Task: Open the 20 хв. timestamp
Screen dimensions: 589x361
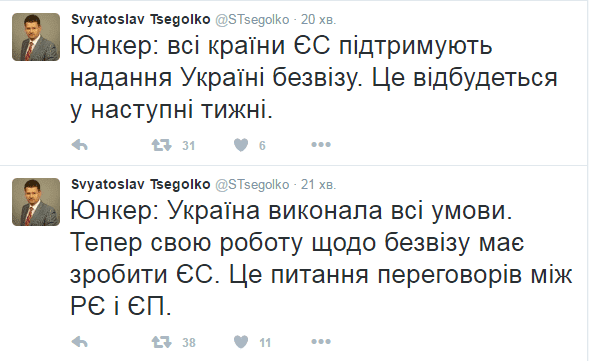Action: click(x=318, y=20)
